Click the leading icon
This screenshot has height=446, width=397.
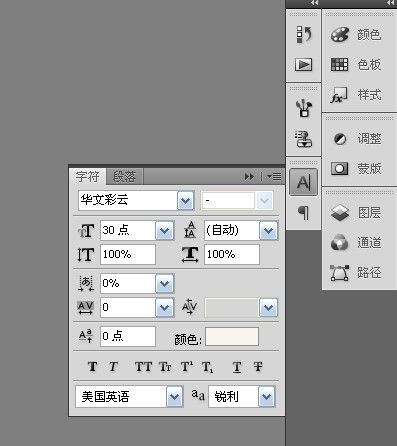tap(190, 230)
